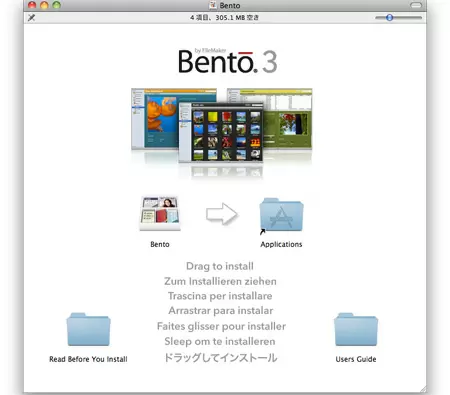Click the Bento screenshots preview image
Screen dimensions: 450x395
point(222,132)
